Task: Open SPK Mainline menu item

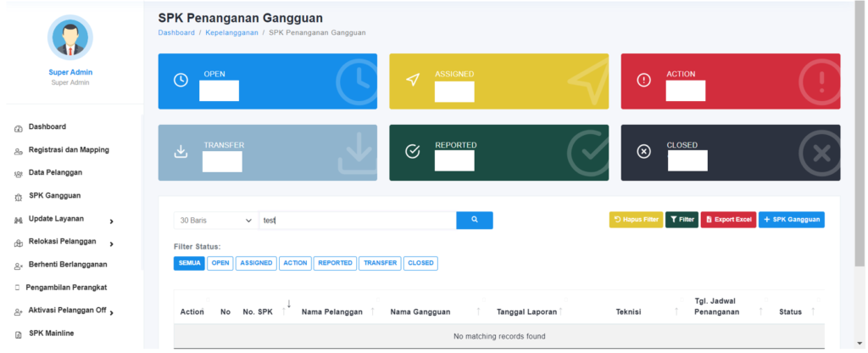Action: [x=51, y=333]
